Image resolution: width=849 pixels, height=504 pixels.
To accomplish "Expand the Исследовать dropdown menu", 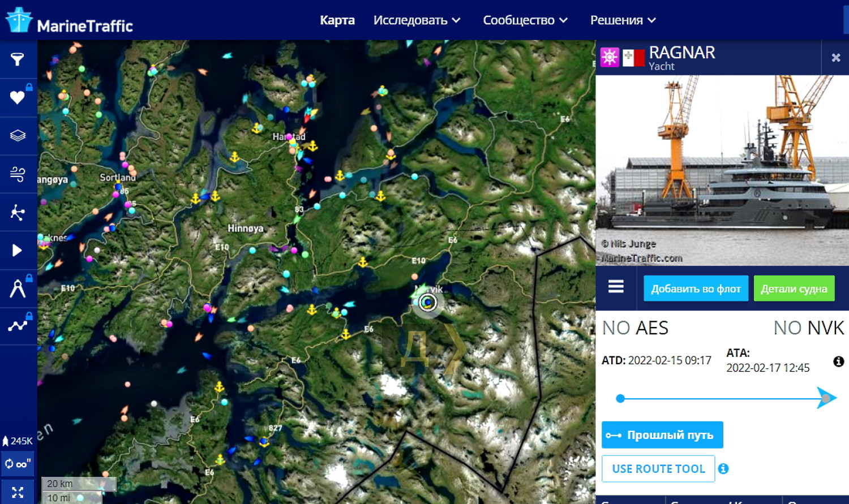I will tap(417, 20).
